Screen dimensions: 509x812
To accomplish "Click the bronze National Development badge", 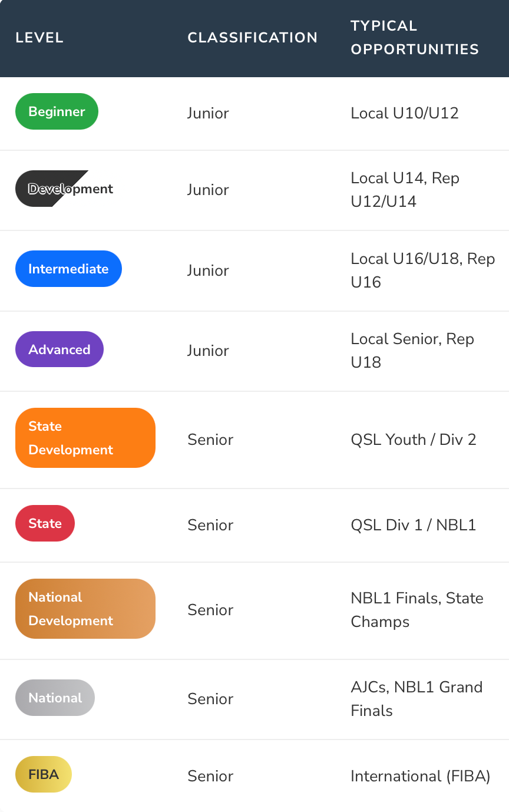I will pyautogui.click(x=85, y=609).
